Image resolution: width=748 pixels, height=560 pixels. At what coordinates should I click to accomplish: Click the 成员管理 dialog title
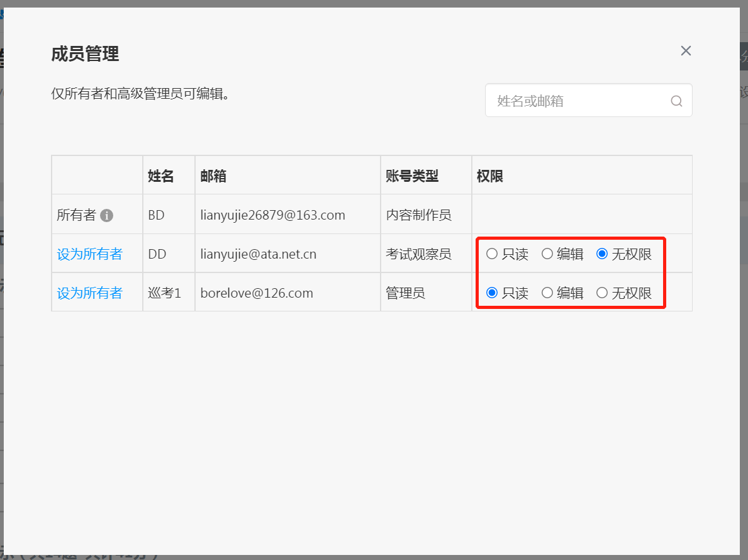(85, 54)
